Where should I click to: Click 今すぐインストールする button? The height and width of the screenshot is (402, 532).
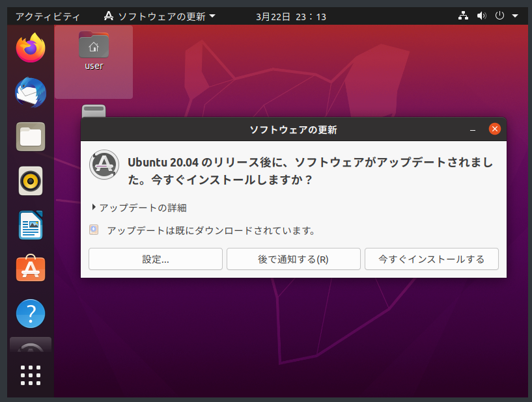[431, 259]
